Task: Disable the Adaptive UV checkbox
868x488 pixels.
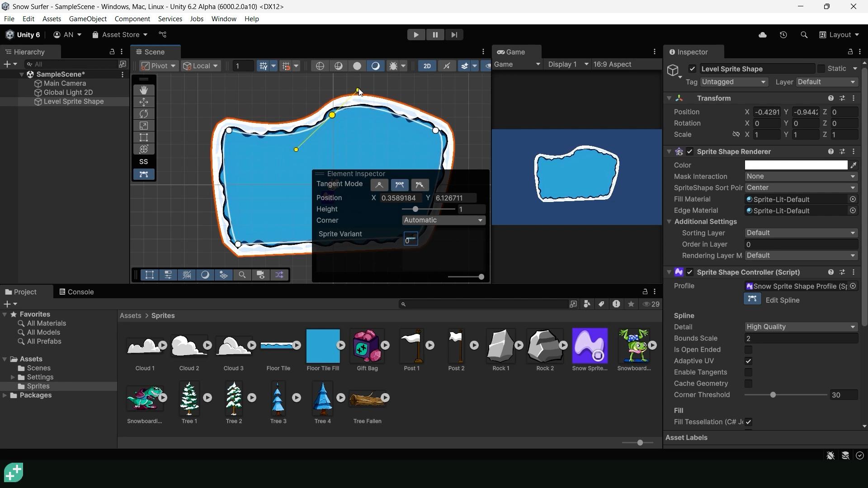Action: [748, 361]
